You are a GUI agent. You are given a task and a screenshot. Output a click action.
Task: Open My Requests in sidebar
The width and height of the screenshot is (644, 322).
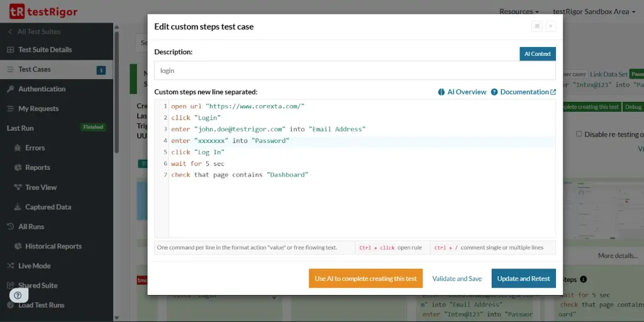[38, 108]
